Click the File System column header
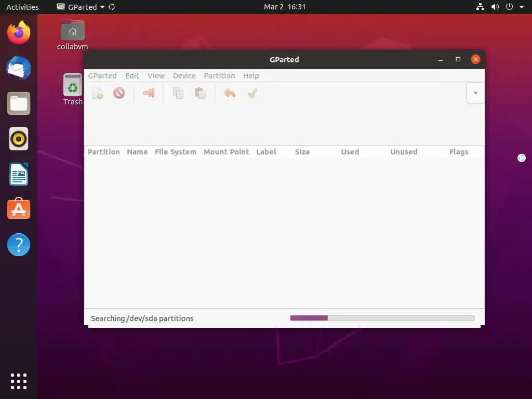The height and width of the screenshot is (399, 532). tap(176, 152)
